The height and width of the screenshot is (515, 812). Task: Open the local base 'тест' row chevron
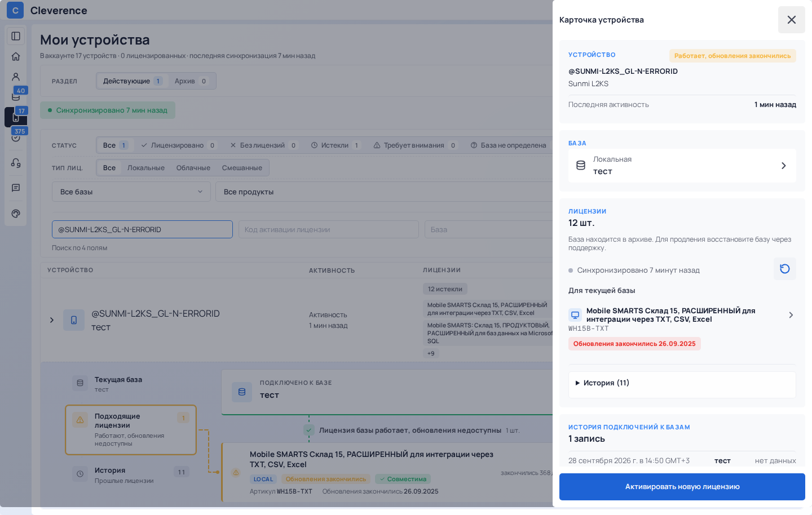coord(783,166)
